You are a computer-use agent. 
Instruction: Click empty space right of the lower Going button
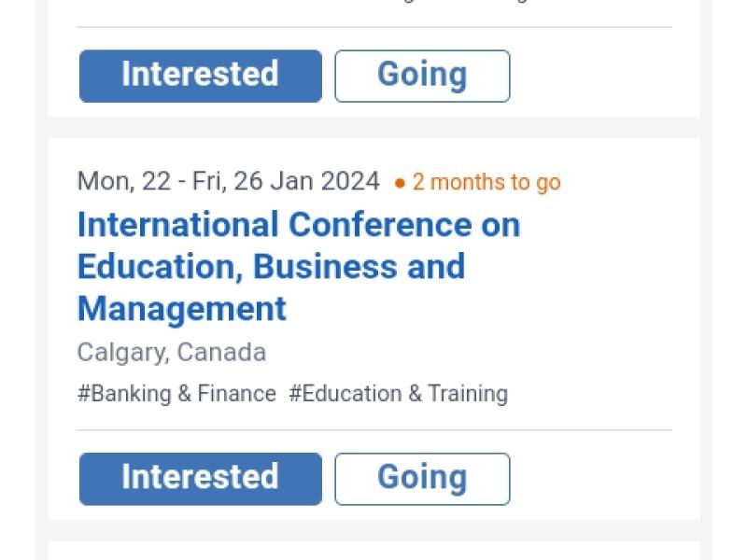coord(598,479)
